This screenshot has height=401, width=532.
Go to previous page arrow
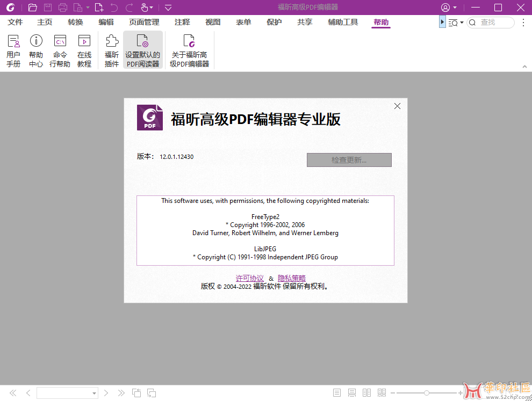28,393
